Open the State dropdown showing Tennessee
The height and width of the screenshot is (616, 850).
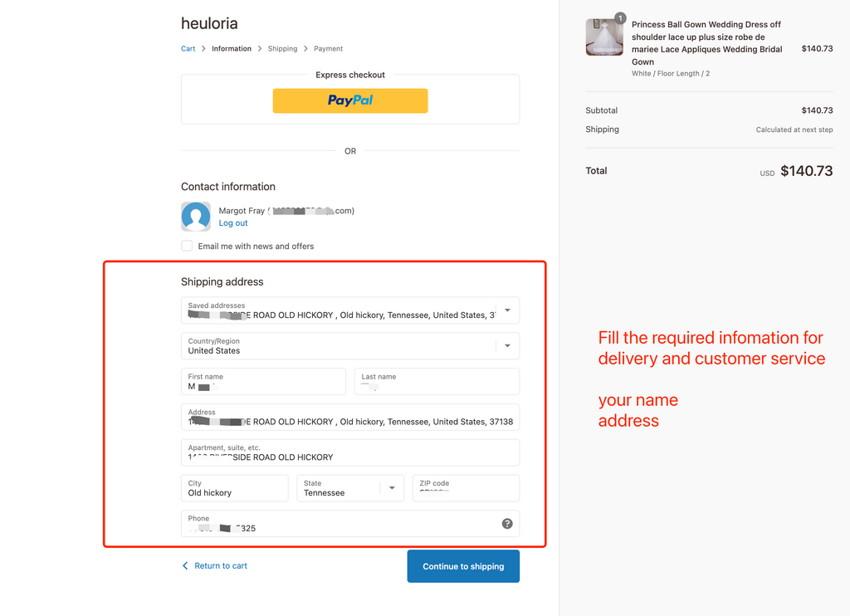[x=392, y=488]
